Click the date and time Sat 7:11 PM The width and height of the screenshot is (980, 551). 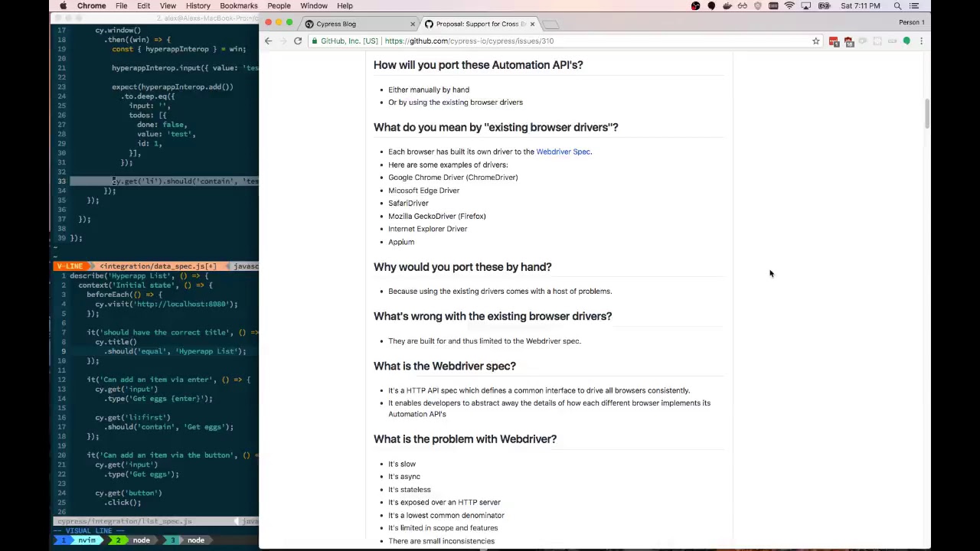860,6
